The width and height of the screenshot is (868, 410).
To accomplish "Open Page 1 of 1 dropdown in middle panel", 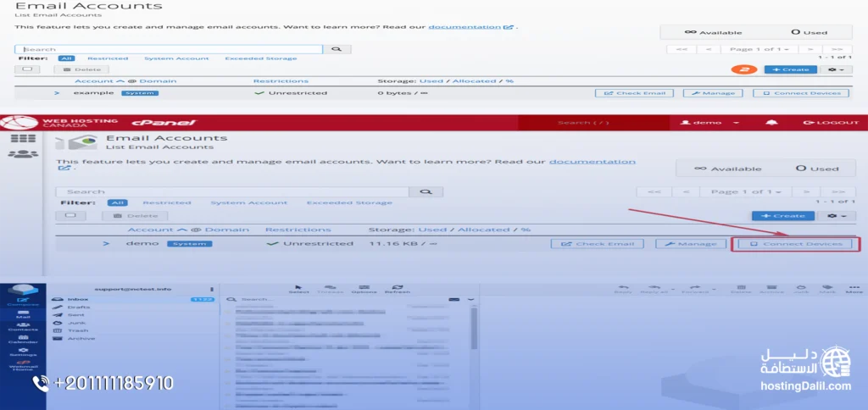I will [746, 192].
